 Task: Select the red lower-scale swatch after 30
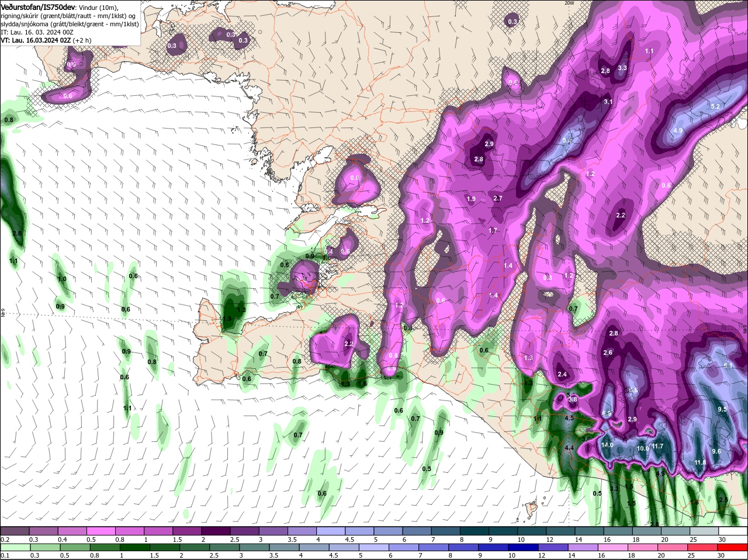733,547
